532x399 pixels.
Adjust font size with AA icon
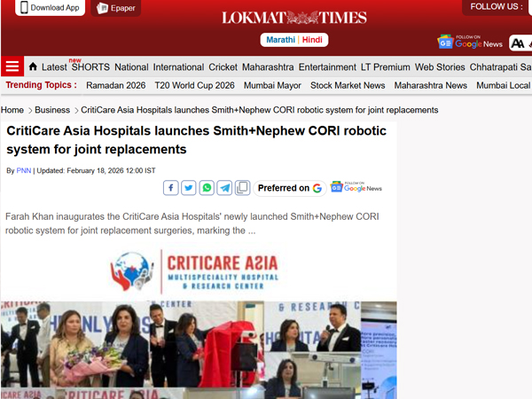(x=519, y=43)
